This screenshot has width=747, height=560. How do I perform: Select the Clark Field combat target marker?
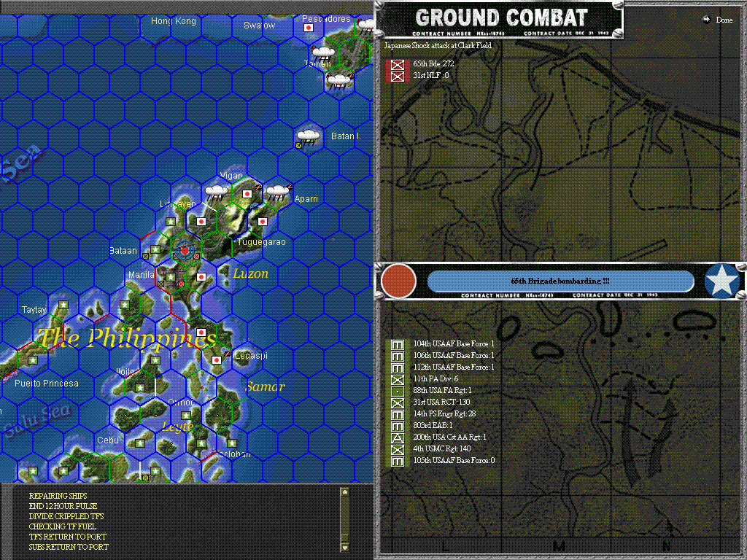point(185,251)
